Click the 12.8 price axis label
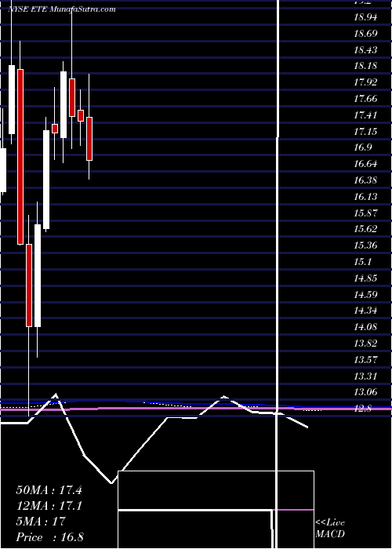 (x=363, y=409)
